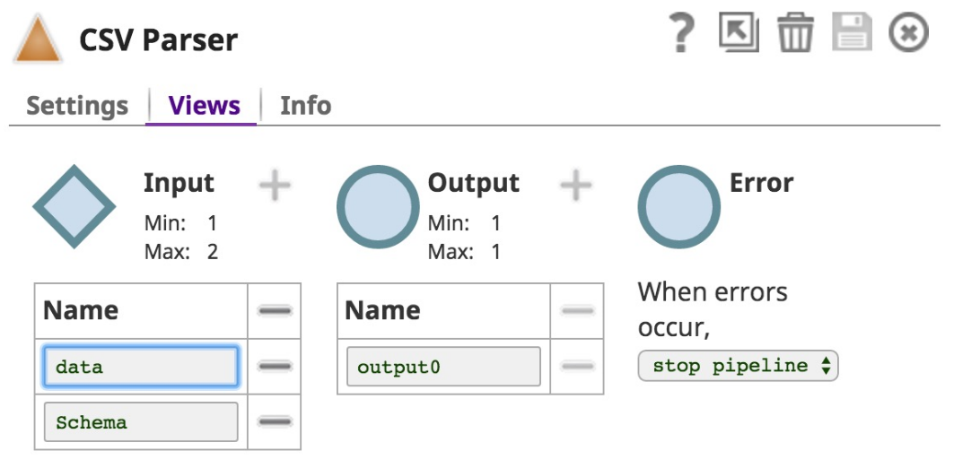Click minus icon in output Name header
Viewport: 980px width, 468px height.
577,311
